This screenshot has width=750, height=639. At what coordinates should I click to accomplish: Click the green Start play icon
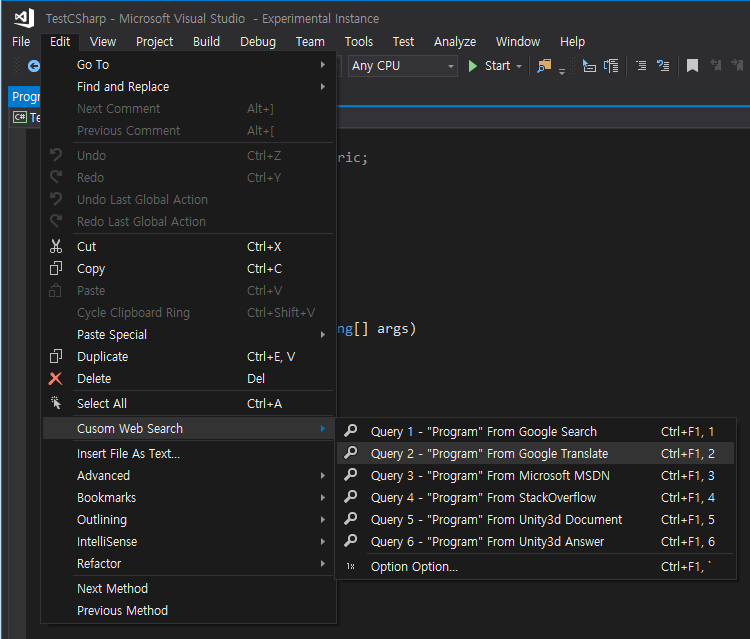(473, 66)
